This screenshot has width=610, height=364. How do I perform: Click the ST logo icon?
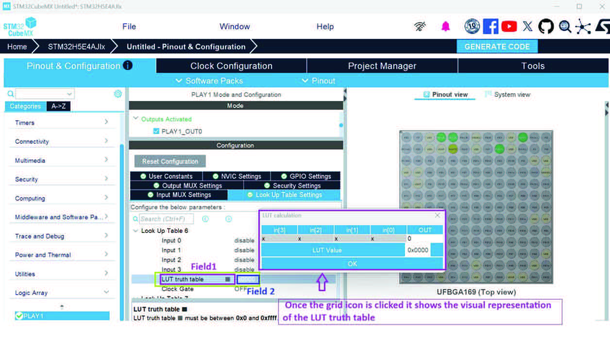click(602, 27)
